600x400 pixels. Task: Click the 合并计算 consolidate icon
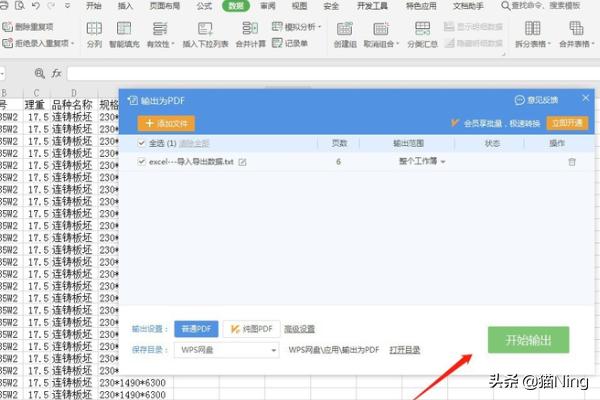click(251, 35)
